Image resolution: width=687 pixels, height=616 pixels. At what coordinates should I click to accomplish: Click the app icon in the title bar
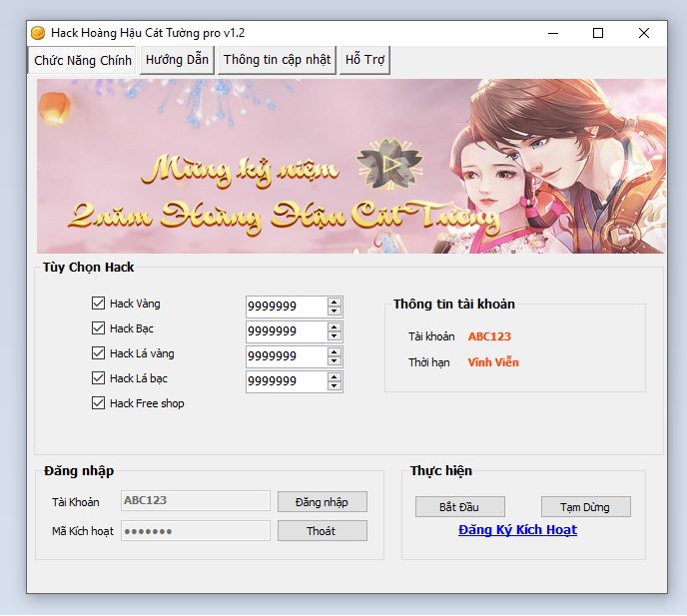[x=39, y=33]
